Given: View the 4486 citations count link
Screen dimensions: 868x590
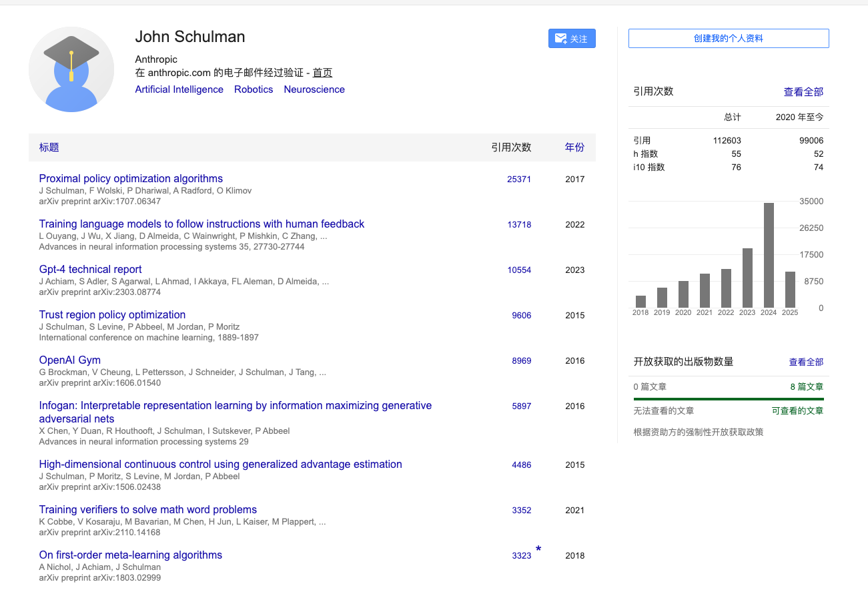Looking at the screenshot, I should [522, 465].
